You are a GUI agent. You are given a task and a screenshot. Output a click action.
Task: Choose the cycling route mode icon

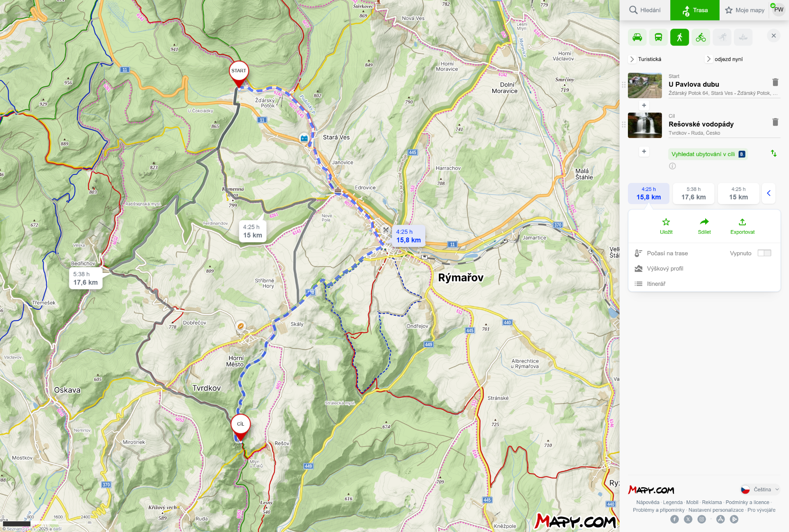click(x=701, y=37)
